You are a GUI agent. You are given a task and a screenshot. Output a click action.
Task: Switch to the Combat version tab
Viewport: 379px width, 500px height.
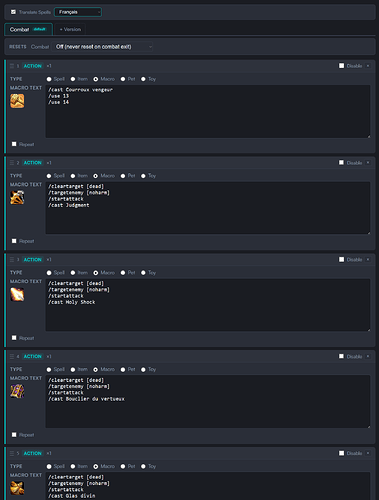[28, 29]
